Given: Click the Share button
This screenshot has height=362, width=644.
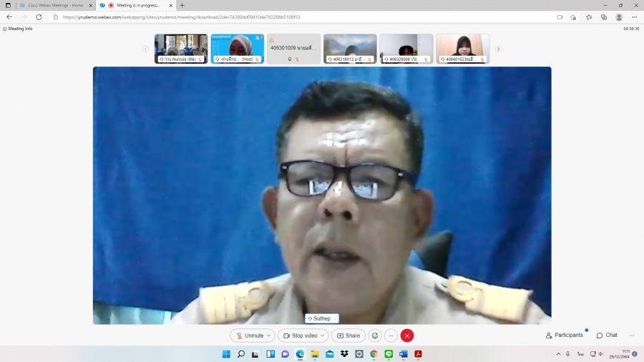Looking at the screenshot, I should [x=348, y=336].
